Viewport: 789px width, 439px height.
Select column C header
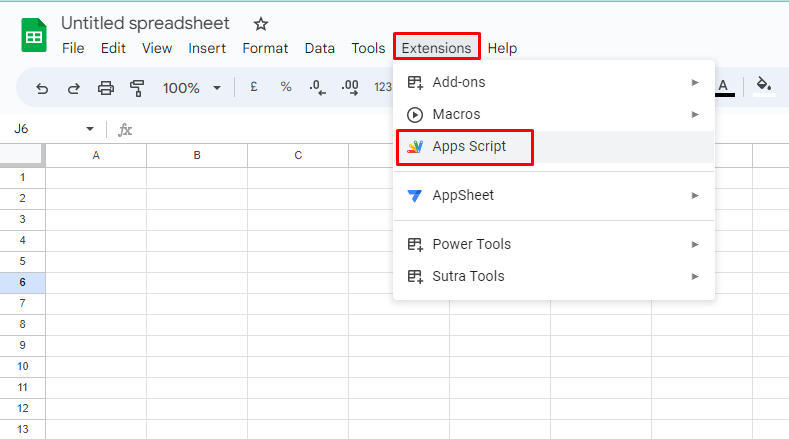pyautogui.click(x=298, y=156)
